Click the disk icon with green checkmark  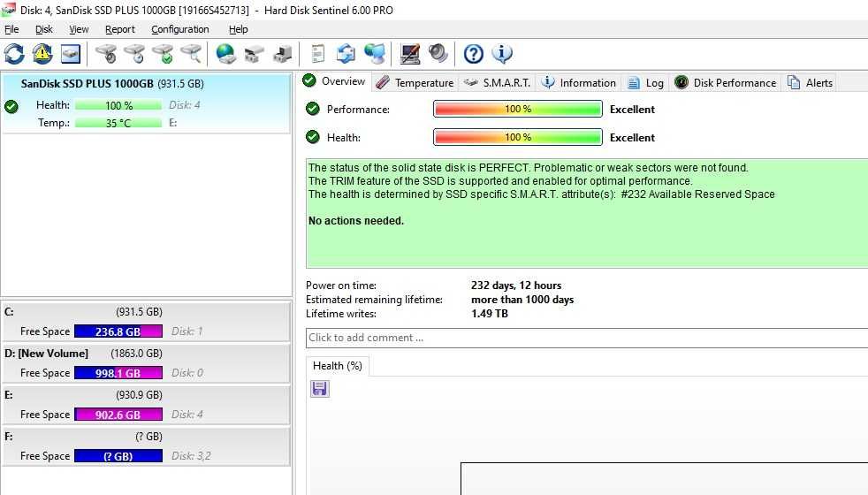coord(163,54)
